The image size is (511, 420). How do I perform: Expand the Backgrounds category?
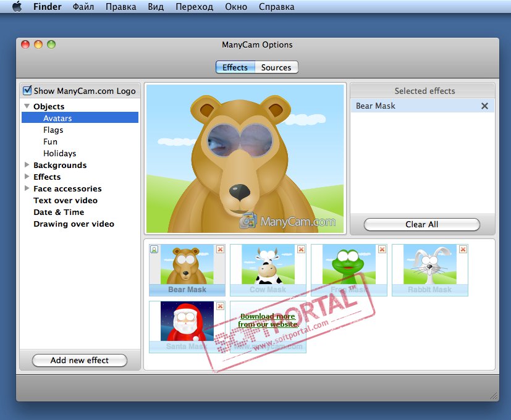[x=27, y=165]
